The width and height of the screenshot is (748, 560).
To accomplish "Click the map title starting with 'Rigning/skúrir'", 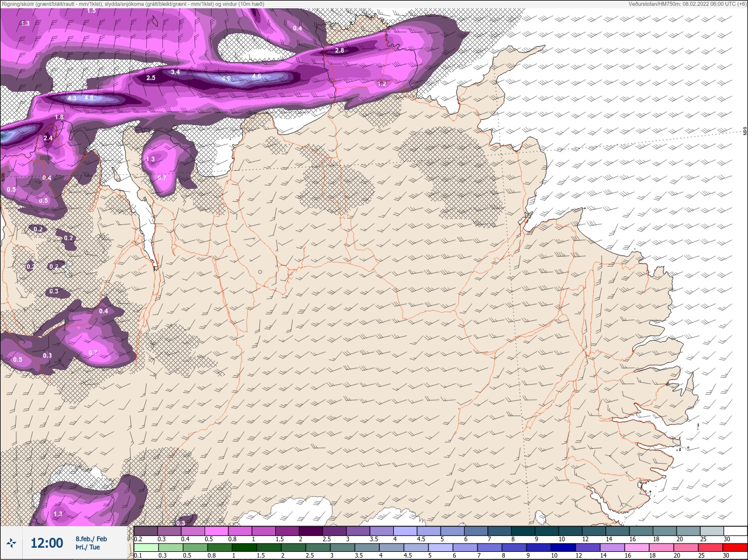I will [132, 4].
